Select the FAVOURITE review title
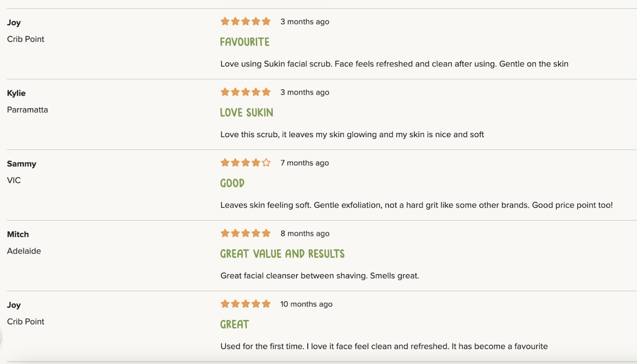This screenshot has height=364, width=637. click(x=245, y=42)
